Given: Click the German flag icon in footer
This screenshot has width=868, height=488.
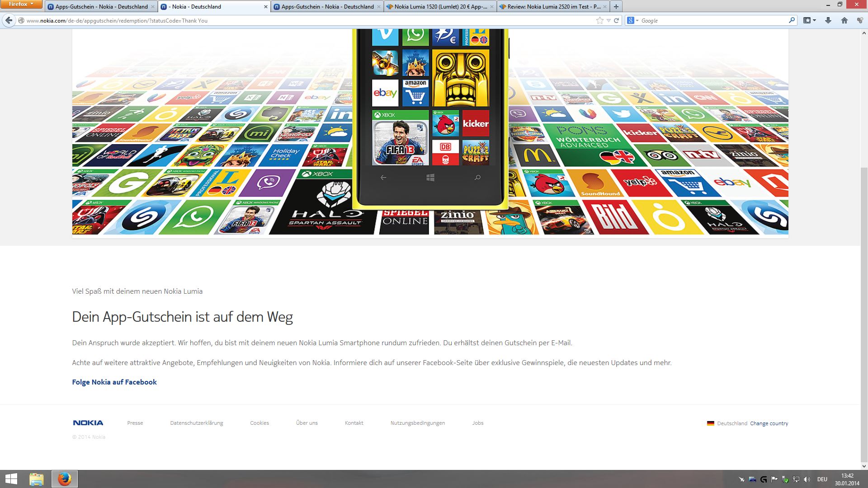Looking at the screenshot, I should pos(711,423).
